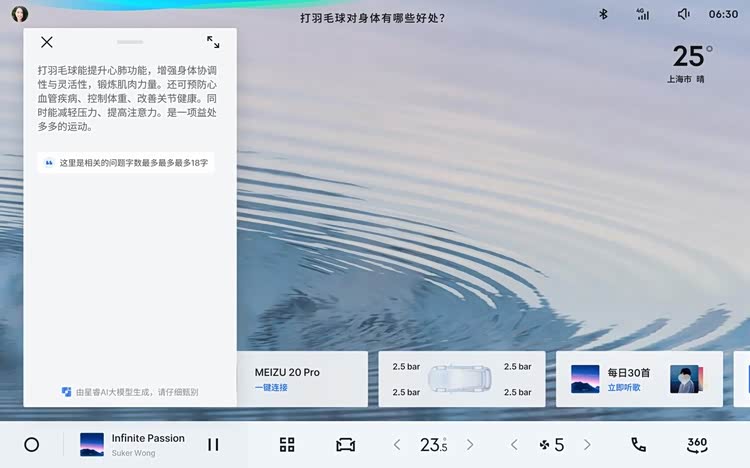Lower fan speed with left chevron
The width and height of the screenshot is (750, 468).
(x=514, y=445)
